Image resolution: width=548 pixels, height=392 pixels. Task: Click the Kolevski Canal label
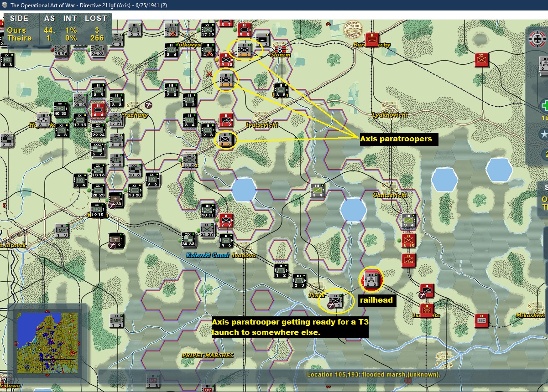click(208, 255)
